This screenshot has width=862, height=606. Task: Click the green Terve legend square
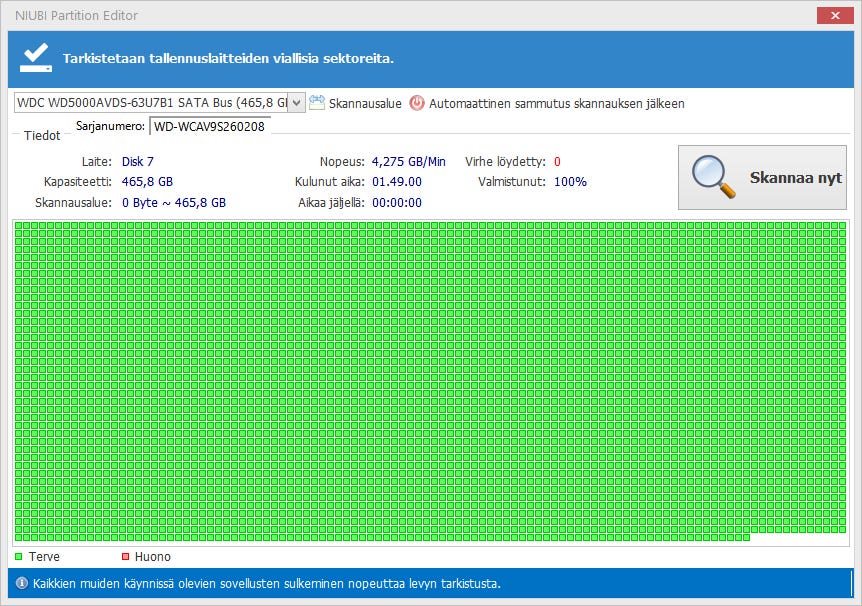pos(19,557)
